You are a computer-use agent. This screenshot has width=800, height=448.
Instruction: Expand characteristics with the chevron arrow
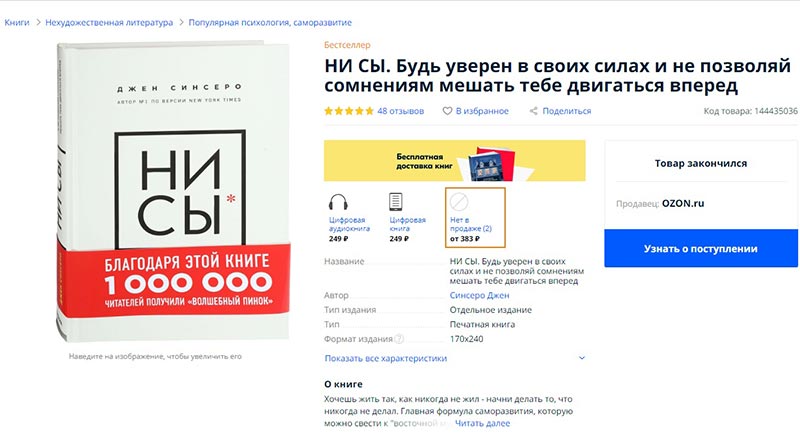tap(582, 358)
